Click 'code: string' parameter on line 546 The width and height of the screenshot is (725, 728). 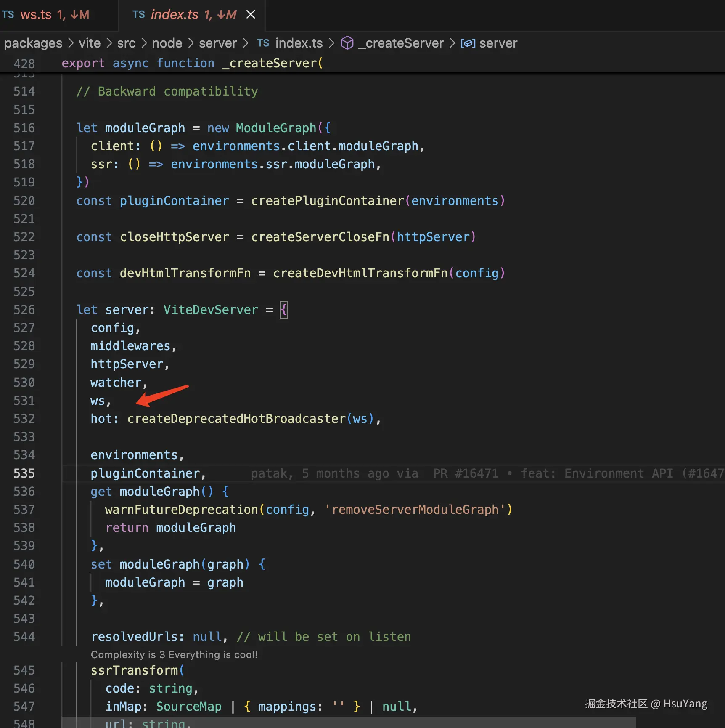point(149,688)
